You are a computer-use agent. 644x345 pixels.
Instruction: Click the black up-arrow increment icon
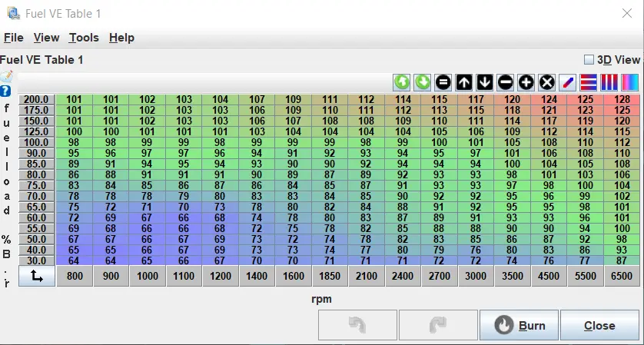click(x=463, y=82)
